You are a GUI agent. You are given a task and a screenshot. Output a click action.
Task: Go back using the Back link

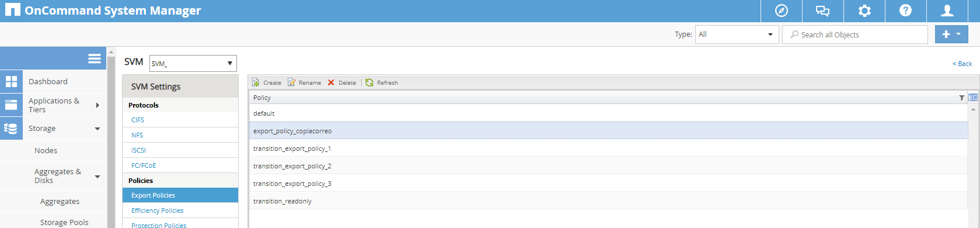[962, 64]
